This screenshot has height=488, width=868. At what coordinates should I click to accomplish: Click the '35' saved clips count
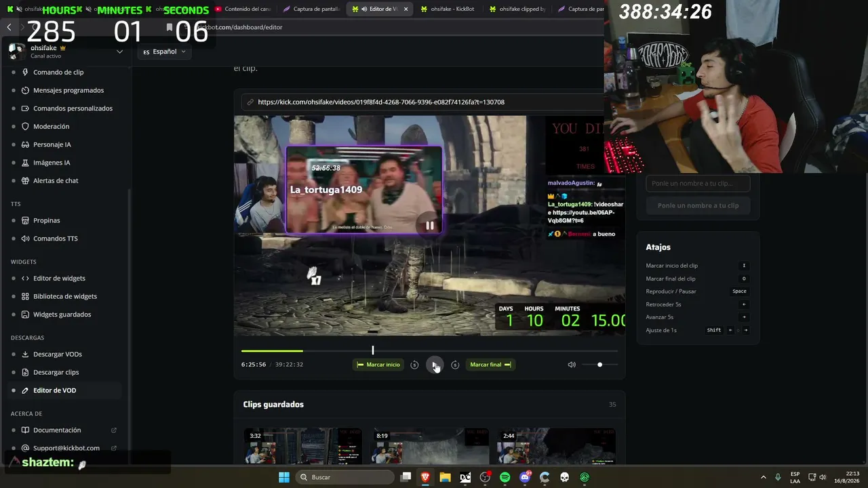tap(612, 405)
